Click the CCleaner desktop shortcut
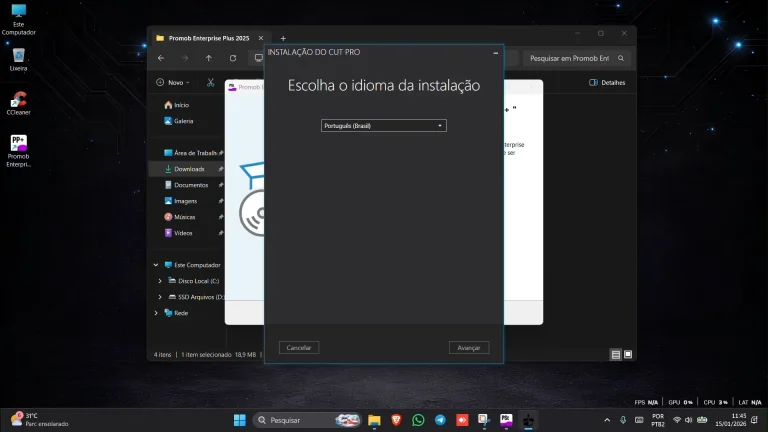This screenshot has width=768, height=432. [19, 103]
